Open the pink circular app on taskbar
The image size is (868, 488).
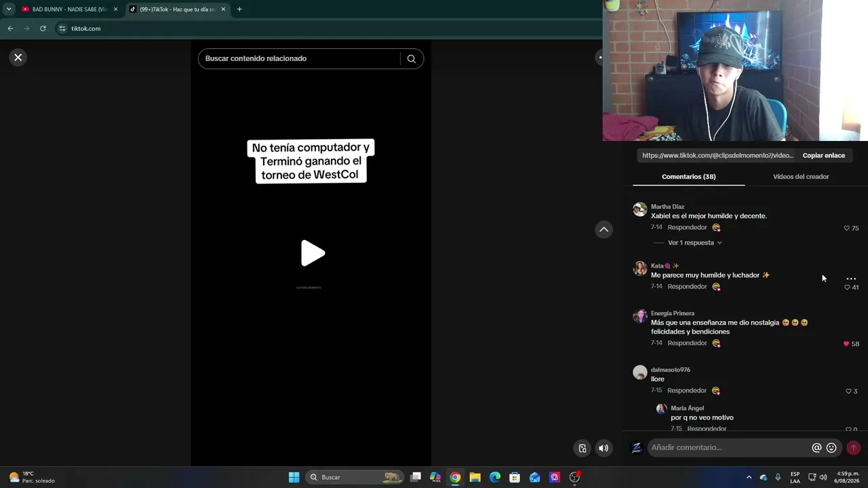click(x=555, y=477)
